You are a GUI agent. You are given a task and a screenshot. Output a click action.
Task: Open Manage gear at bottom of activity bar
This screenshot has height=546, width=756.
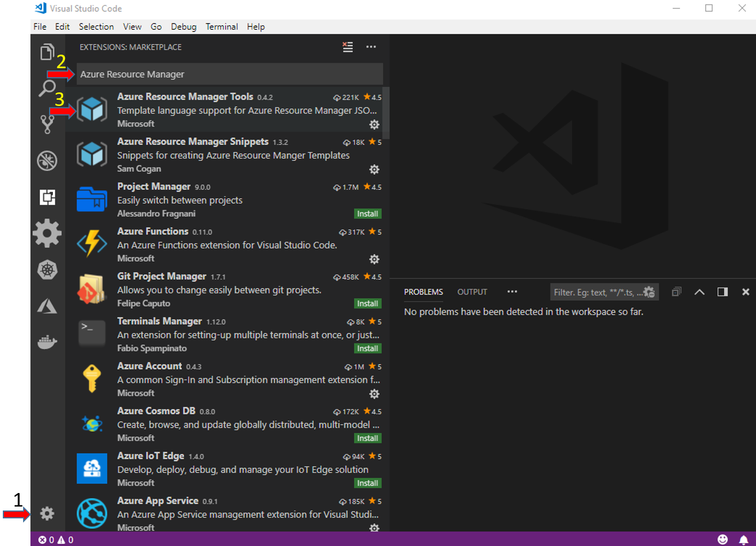(x=47, y=513)
